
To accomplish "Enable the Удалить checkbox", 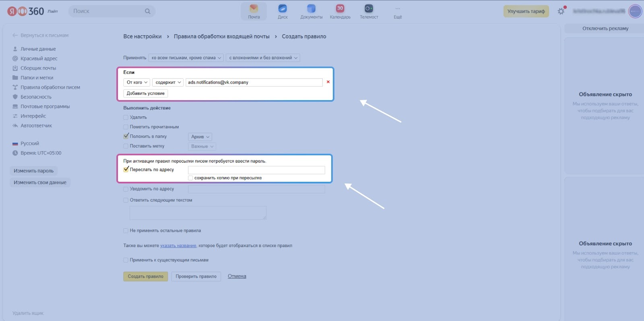I will tap(126, 117).
